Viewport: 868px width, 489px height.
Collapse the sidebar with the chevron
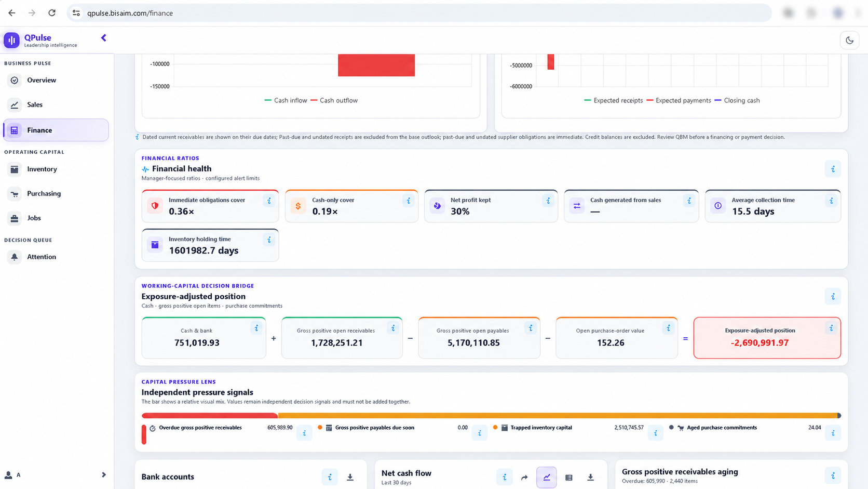click(x=103, y=38)
